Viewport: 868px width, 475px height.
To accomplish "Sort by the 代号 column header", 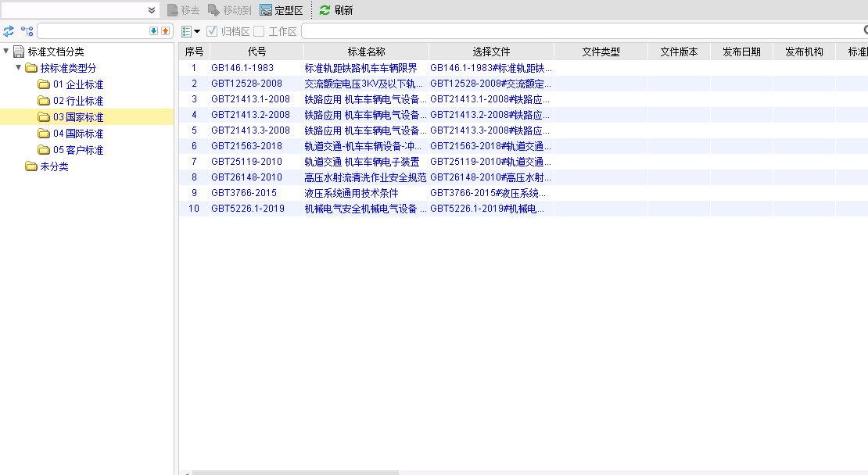I will 256,52.
